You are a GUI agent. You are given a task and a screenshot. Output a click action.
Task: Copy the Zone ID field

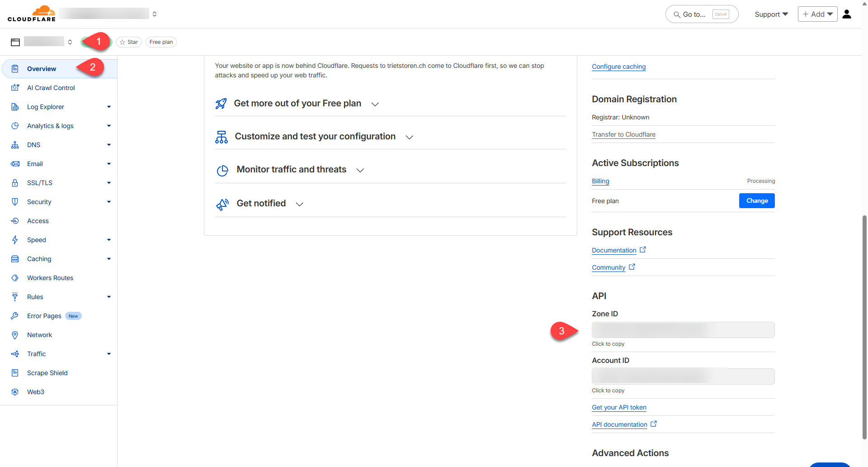coord(683,330)
